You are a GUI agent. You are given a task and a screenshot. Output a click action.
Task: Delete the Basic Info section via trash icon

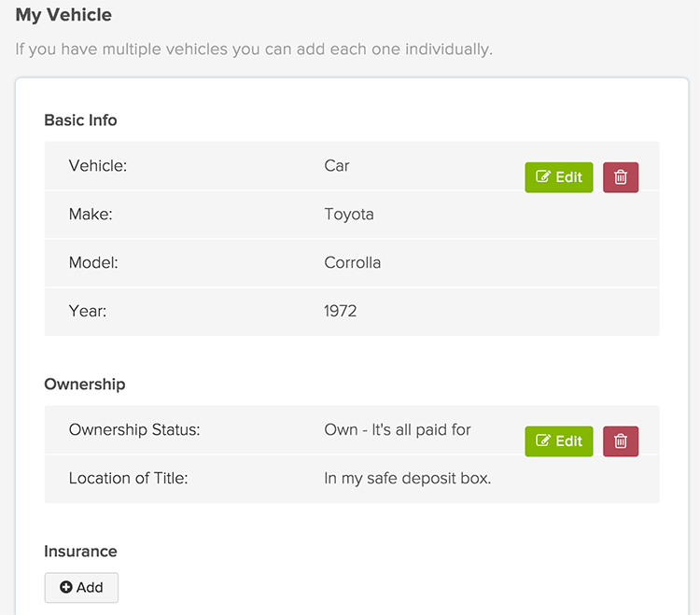tap(621, 177)
